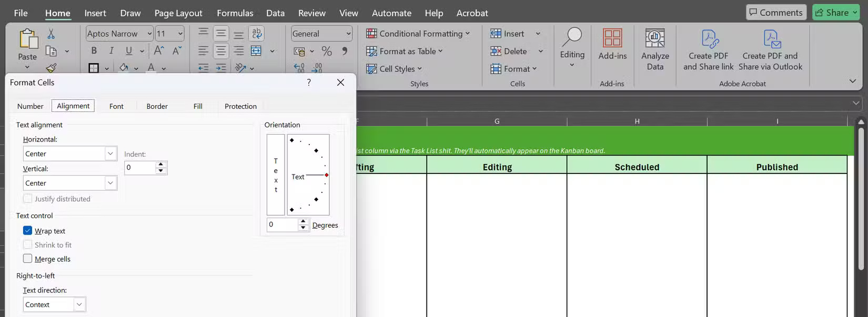Click the red orientation dial handle
This screenshot has width=868, height=317.
tap(327, 175)
